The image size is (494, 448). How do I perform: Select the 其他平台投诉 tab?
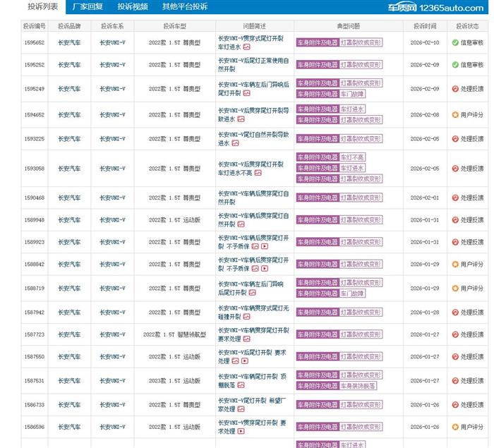point(185,7)
